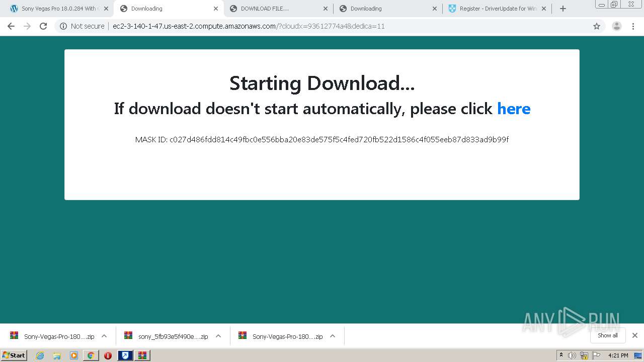Viewport: 644px width, 362px height.
Task: Reload the current page
Action: (x=43, y=26)
